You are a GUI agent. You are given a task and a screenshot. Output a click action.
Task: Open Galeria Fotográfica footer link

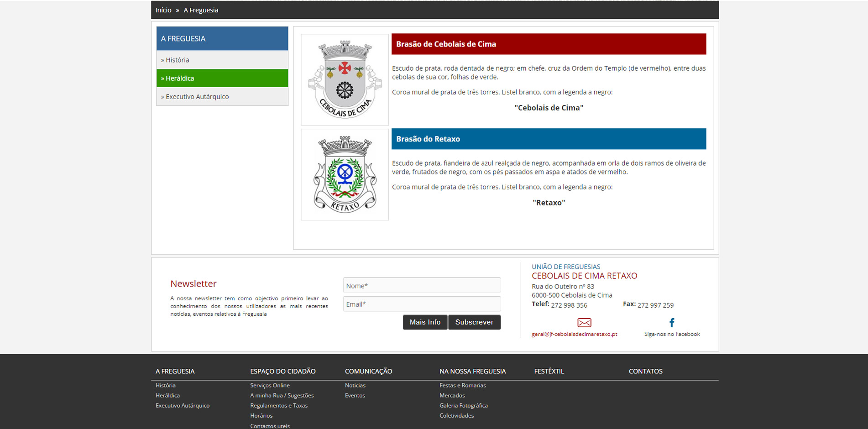click(464, 405)
